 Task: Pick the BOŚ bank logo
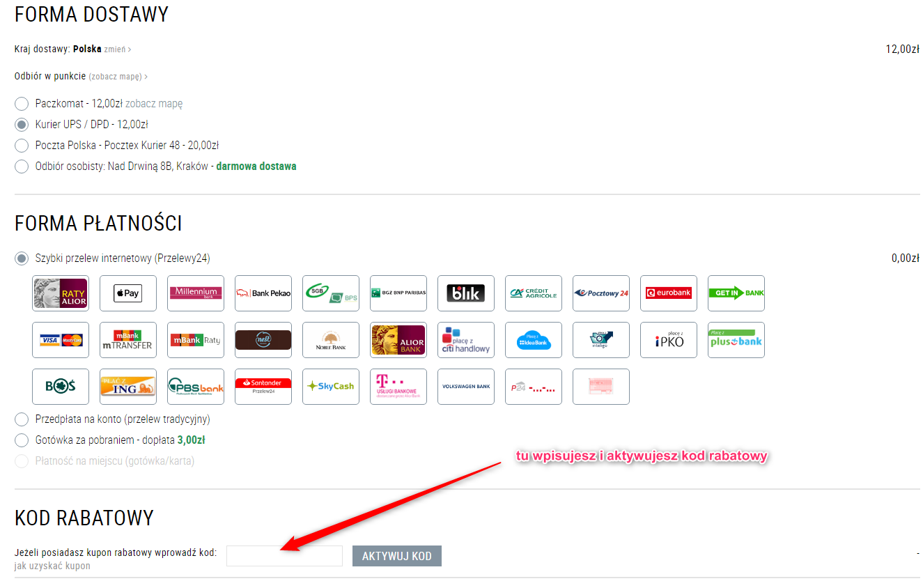[x=61, y=387]
